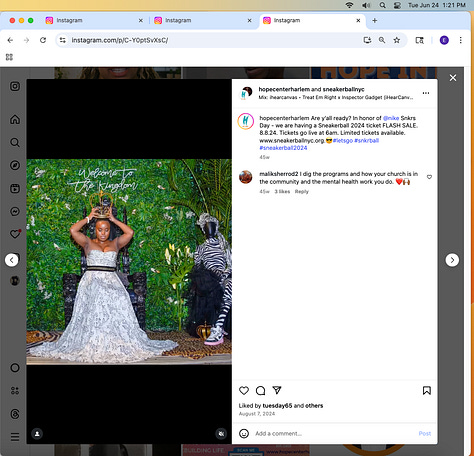Like the post with the heart icon
Viewport: 474px width, 456px height.
tap(244, 390)
